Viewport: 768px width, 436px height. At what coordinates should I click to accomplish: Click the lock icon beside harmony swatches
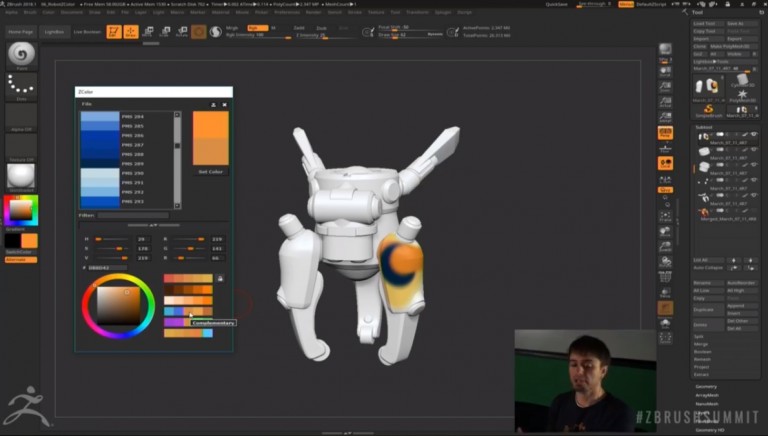click(220, 278)
